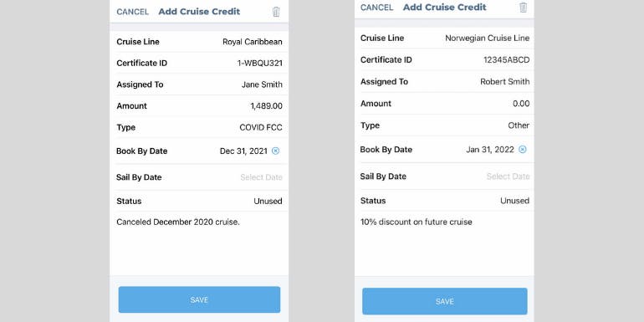Change the Status field for Robert Smith's credit

click(444, 201)
